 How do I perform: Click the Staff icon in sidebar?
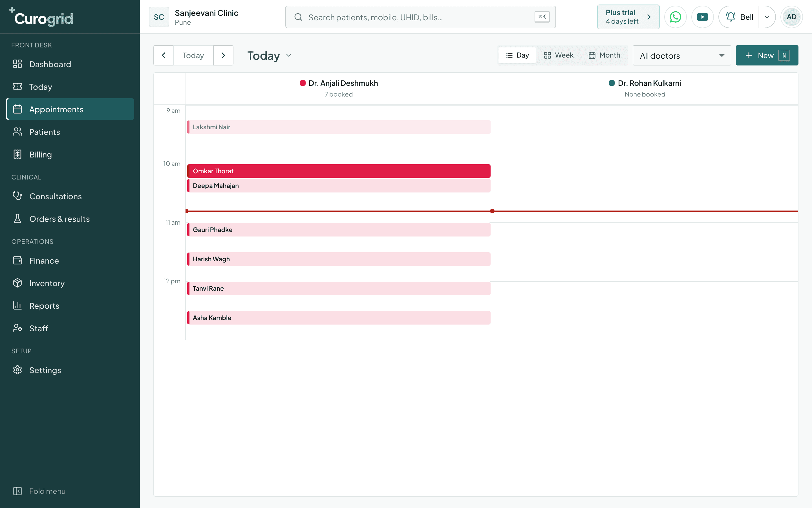[x=17, y=328]
